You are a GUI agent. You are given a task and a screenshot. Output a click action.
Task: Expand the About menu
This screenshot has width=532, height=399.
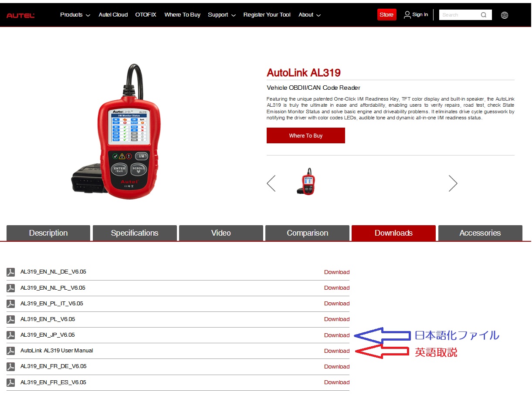[309, 15]
